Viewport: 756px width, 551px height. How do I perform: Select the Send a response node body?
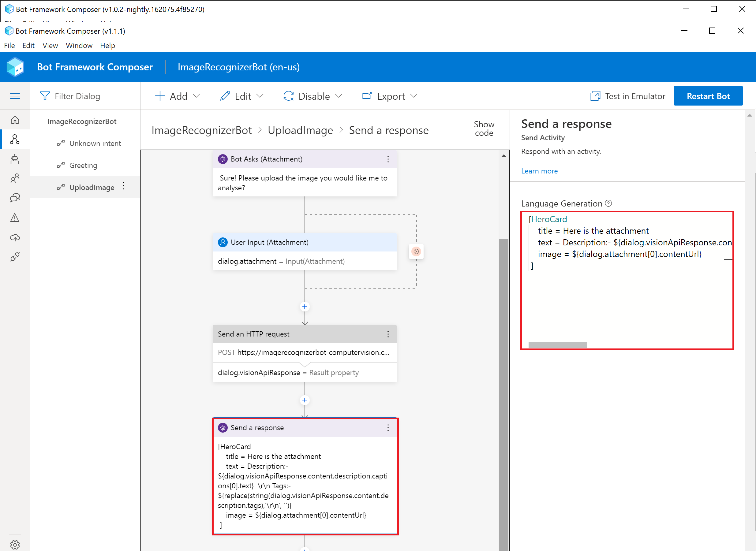click(x=305, y=485)
